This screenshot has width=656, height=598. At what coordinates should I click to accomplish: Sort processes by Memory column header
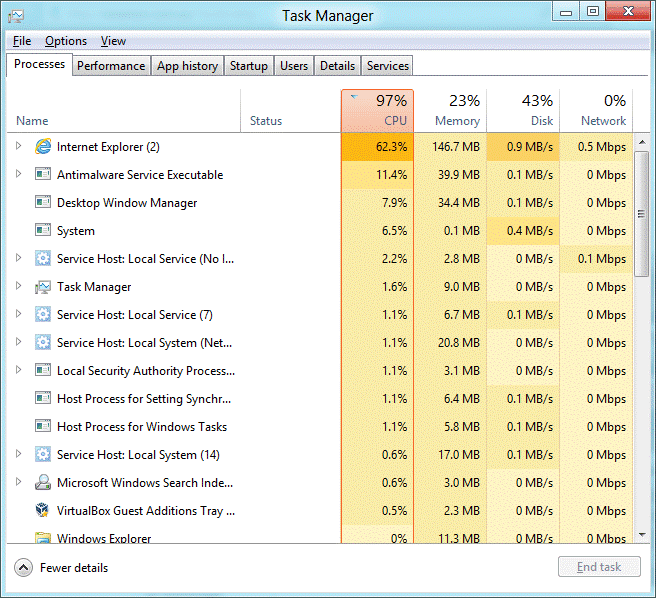[450, 111]
